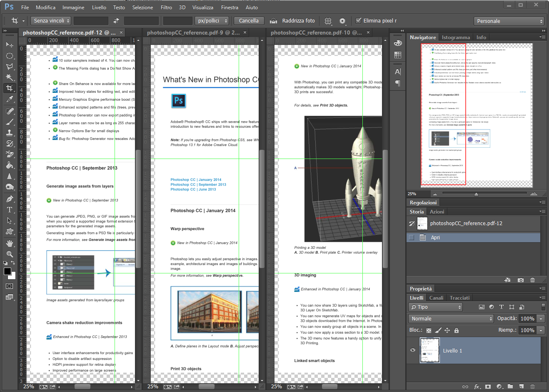Set history brush source for photoshopCC_reference.pdf-12 snapshot
This screenshot has width=549, height=392.
(x=412, y=223)
